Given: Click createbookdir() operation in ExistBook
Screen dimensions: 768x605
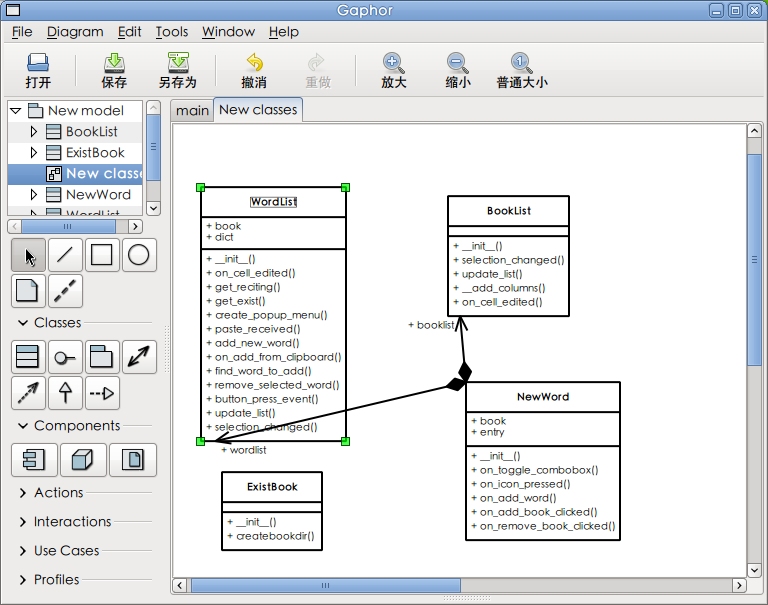Looking at the screenshot, I should pos(270,536).
